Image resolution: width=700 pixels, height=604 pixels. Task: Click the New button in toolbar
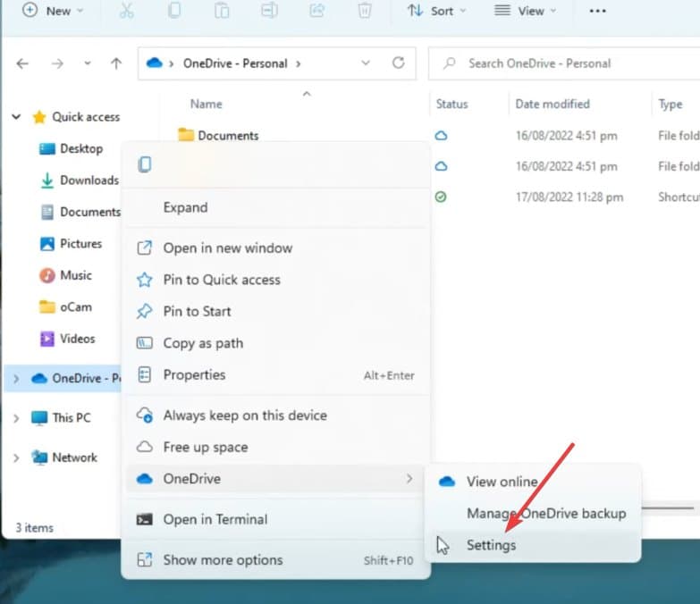[53, 11]
